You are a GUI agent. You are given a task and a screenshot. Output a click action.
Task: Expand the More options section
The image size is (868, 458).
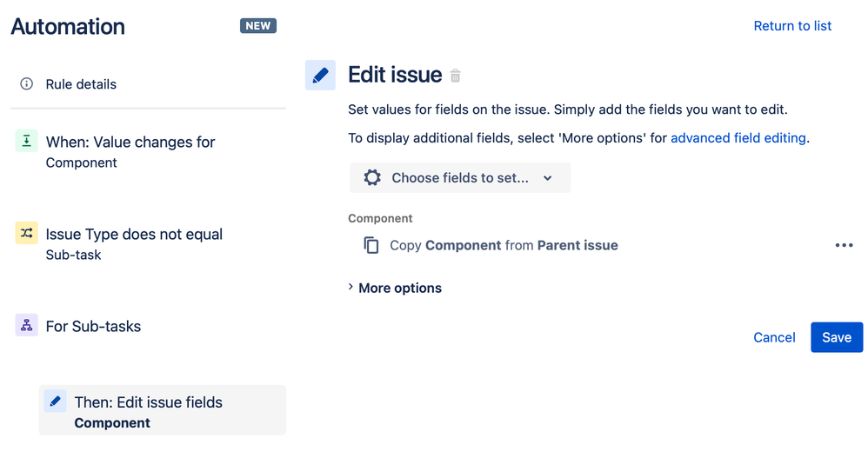395,288
